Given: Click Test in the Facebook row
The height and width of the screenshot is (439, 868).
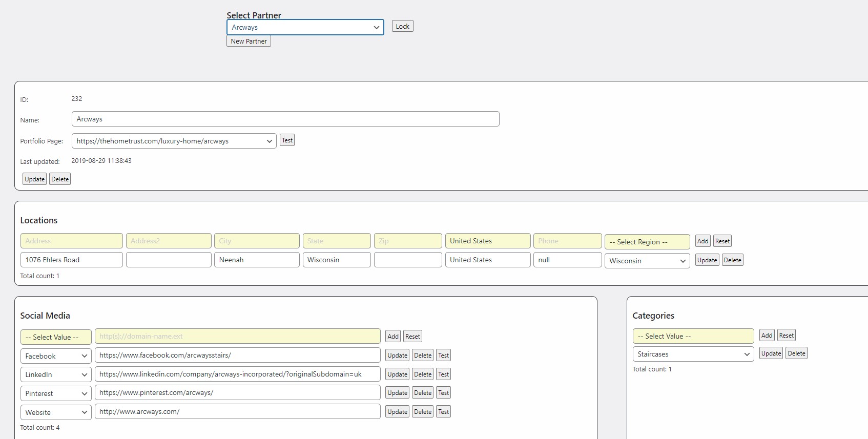Looking at the screenshot, I should [x=443, y=355].
